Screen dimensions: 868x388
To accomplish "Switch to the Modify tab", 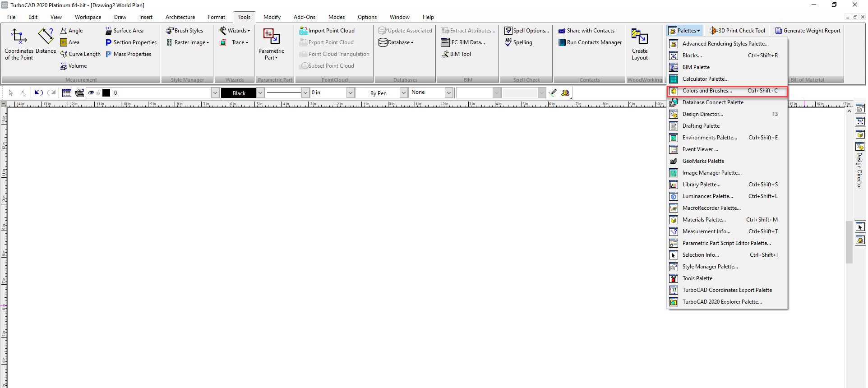I will 272,17.
